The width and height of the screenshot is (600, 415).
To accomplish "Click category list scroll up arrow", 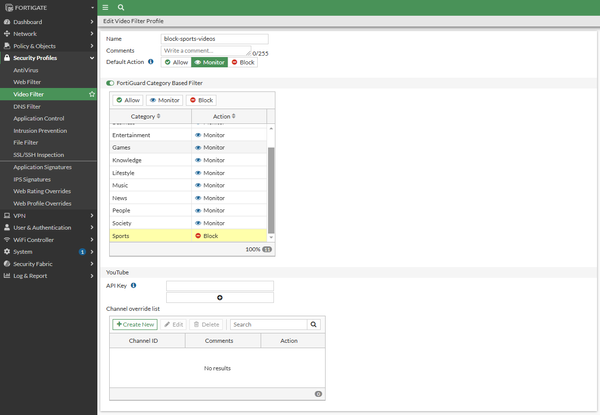I will pyautogui.click(x=271, y=129).
